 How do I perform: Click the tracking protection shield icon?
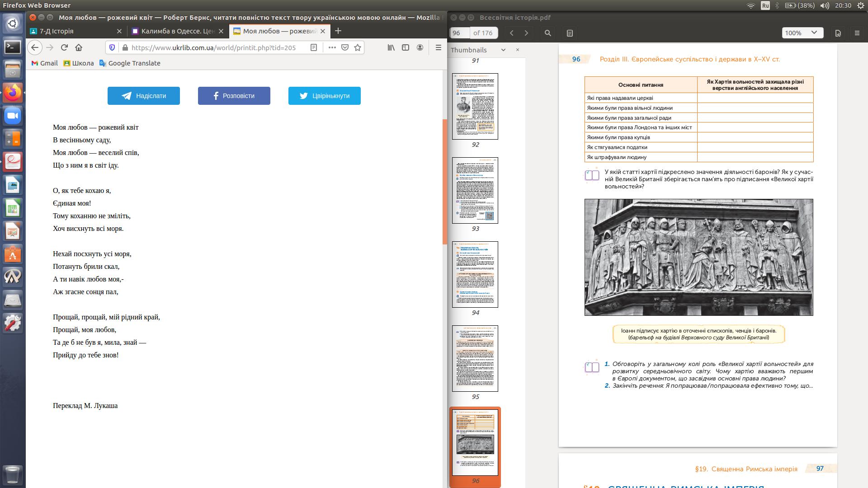tap(113, 47)
